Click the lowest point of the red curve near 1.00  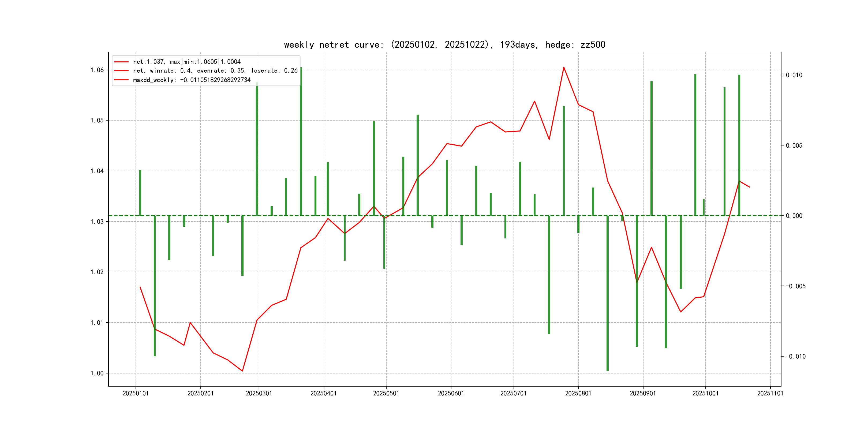[x=242, y=371]
